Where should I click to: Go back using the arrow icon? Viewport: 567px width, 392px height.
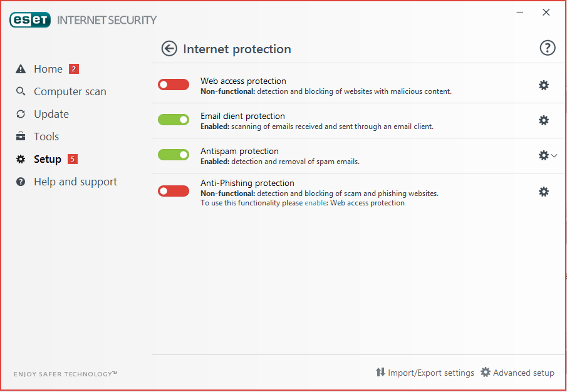click(169, 48)
